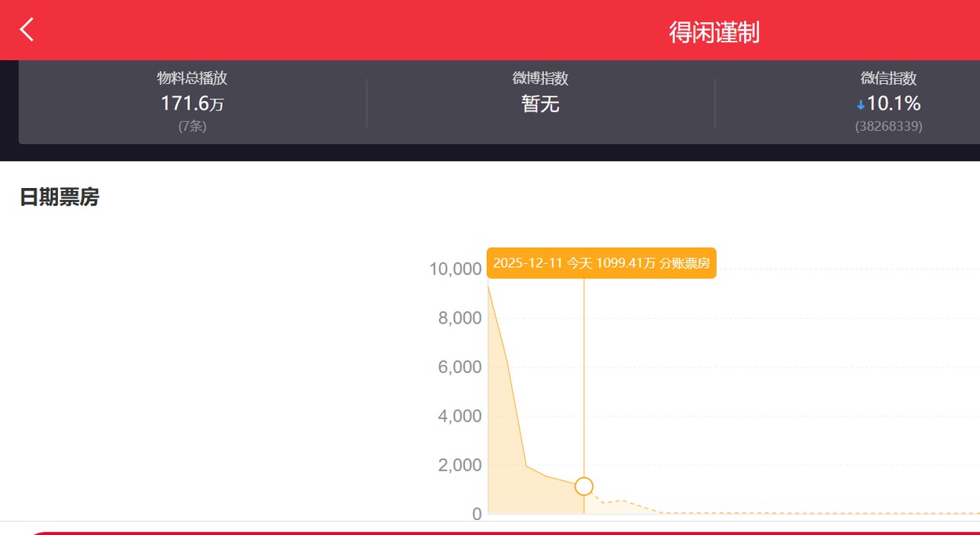The image size is (980, 535).
Task: Open the 微博指数 stat label
Action: tap(540, 78)
